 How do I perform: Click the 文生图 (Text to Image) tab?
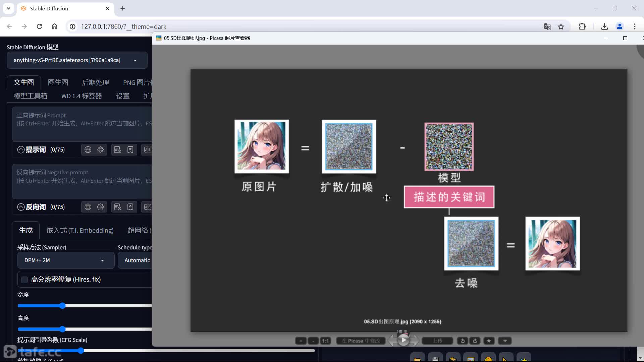pyautogui.click(x=24, y=82)
